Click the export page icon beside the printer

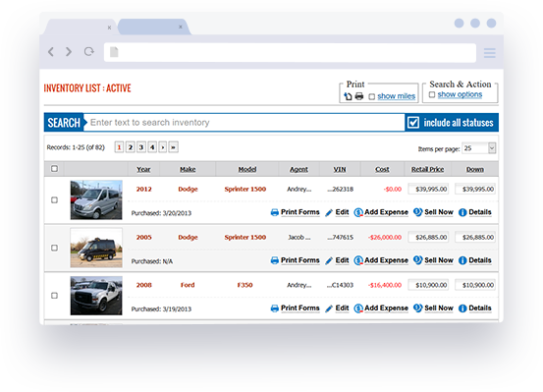tap(348, 96)
